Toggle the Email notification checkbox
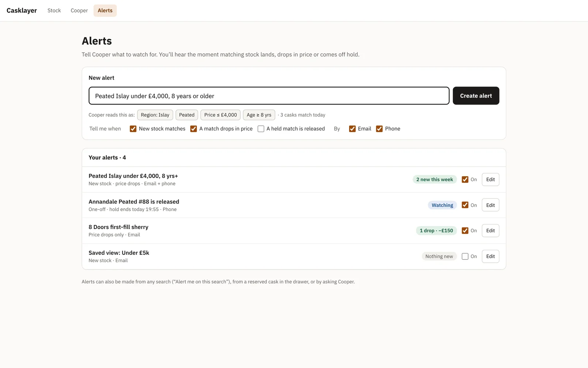This screenshot has height=368, width=588. point(352,129)
